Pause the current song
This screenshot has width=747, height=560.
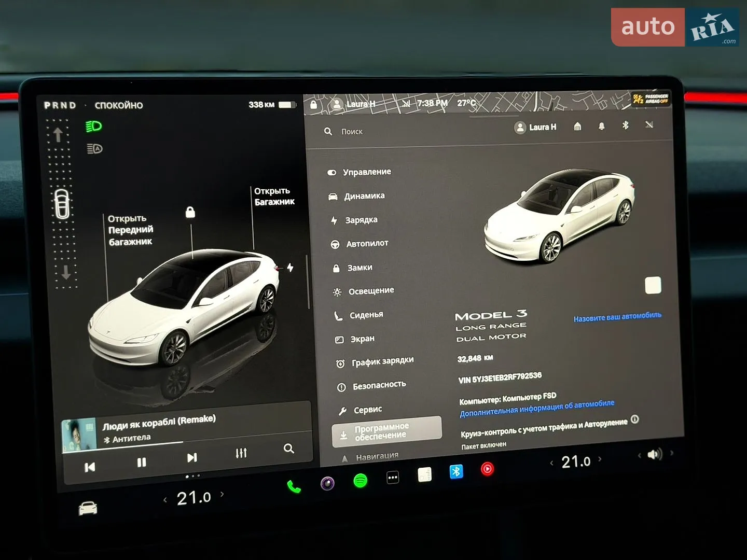[142, 462]
